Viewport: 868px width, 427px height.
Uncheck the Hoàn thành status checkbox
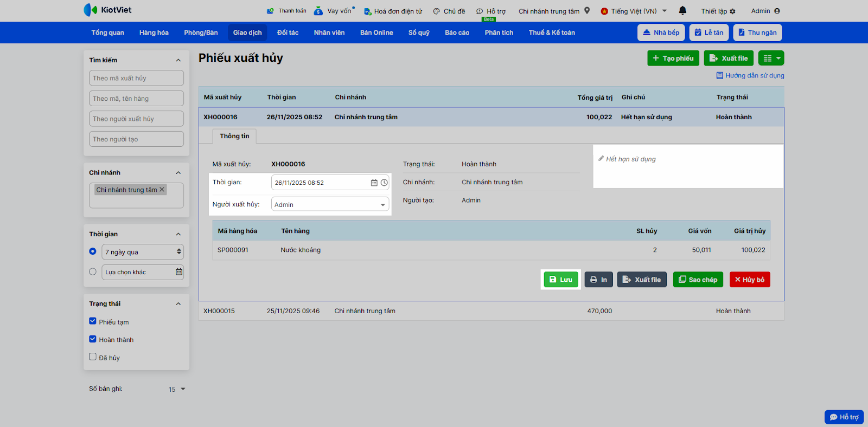click(93, 339)
